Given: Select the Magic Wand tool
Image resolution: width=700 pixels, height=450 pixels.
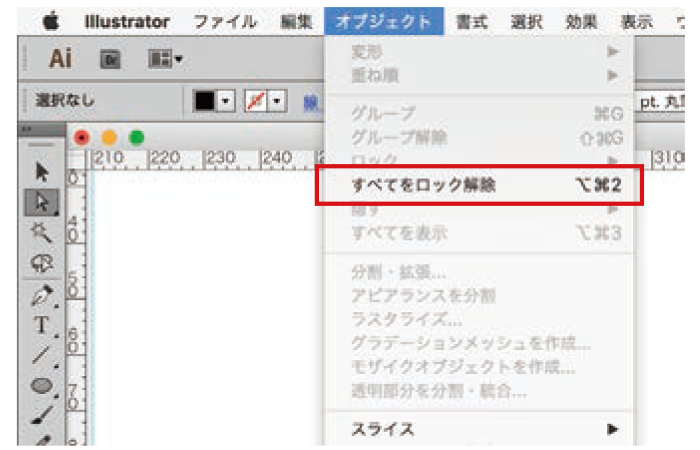Looking at the screenshot, I should [42, 233].
